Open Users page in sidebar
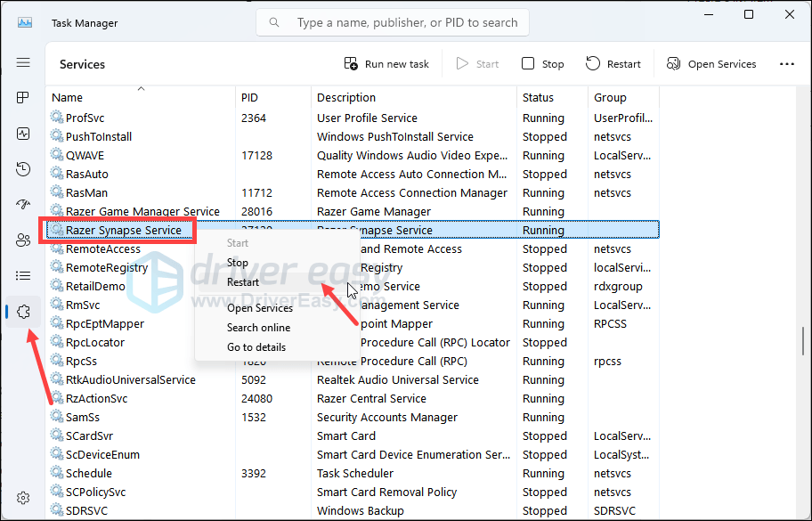 tap(23, 240)
